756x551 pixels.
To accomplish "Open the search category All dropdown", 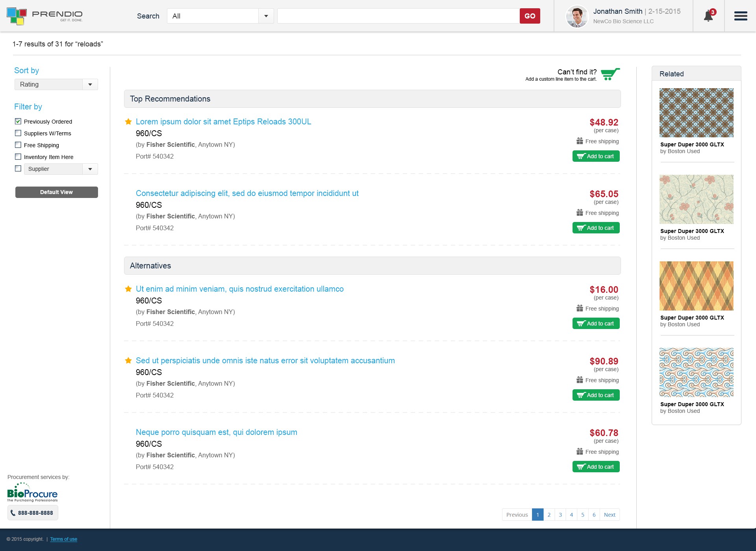I will click(220, 16).
